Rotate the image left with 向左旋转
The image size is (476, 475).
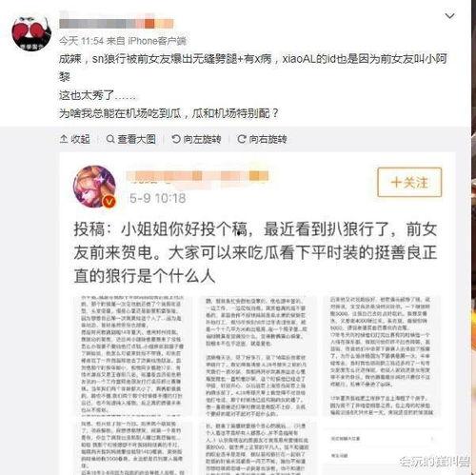click(x=196, y=139)
